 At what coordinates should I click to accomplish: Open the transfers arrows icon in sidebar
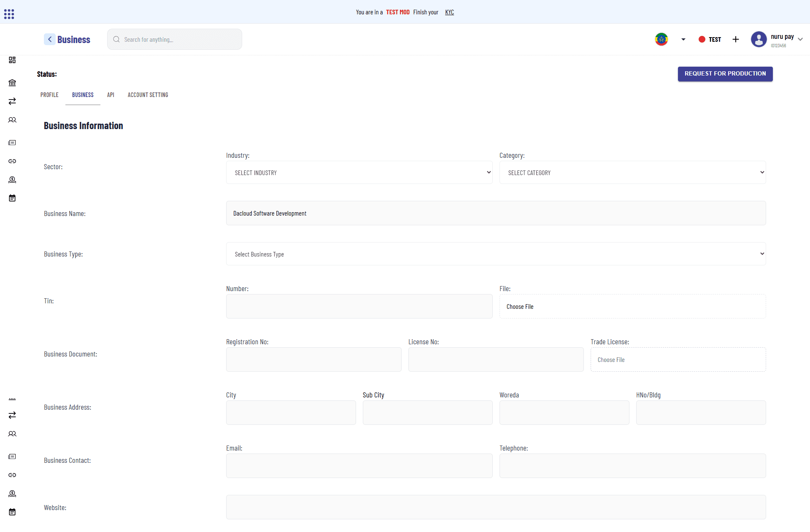point(12,101)
